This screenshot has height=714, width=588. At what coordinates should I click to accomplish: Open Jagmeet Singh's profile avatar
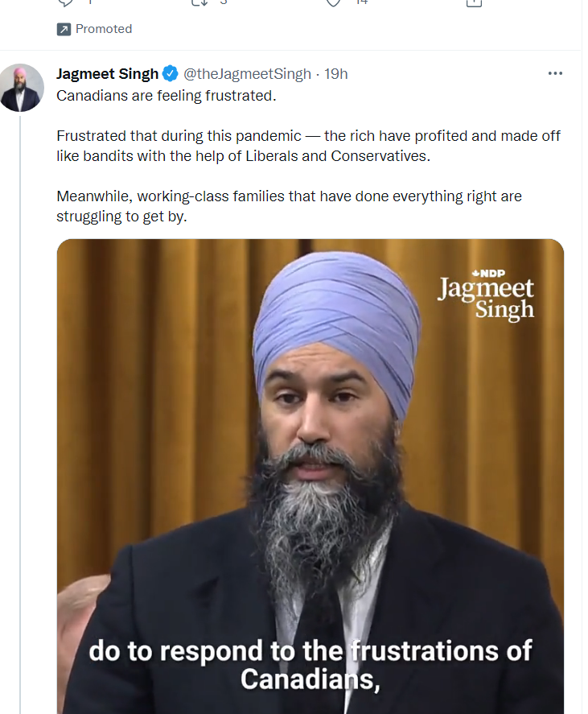22,88
